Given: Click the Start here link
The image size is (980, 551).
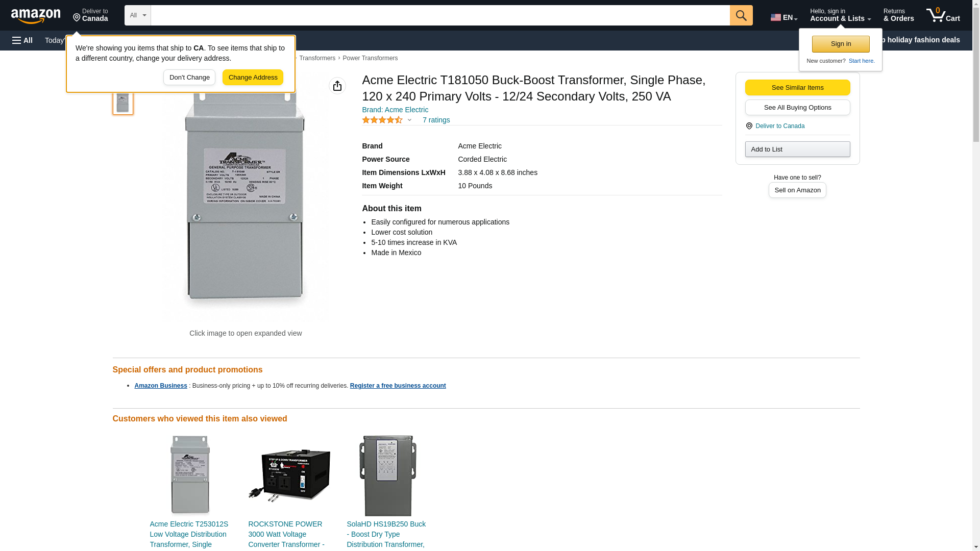Looking at the screenshot, I should pyautogui.click(x=862, y=61).
